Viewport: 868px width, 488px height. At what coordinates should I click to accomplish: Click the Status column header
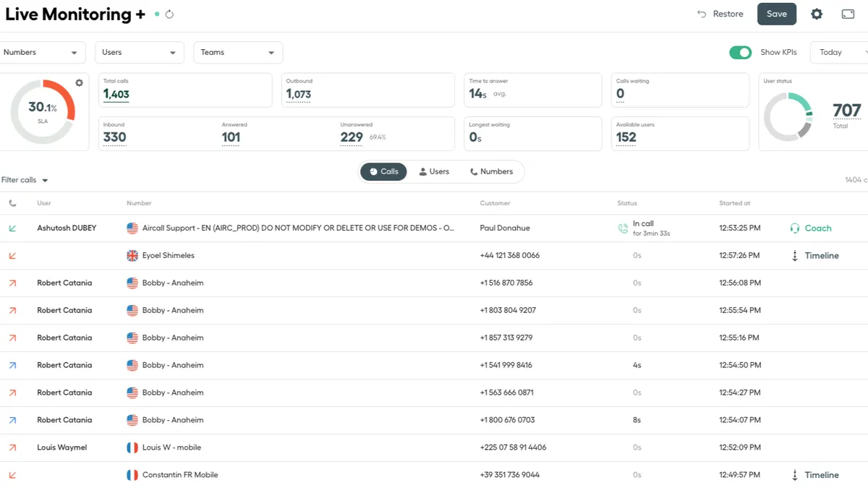(x=627, y=203)
